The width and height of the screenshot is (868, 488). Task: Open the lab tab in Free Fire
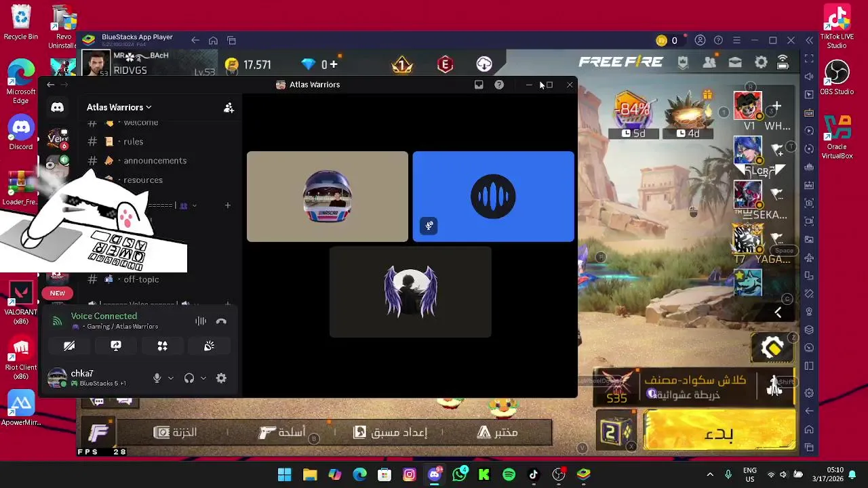pyautogui.click(x=498, y=432)
